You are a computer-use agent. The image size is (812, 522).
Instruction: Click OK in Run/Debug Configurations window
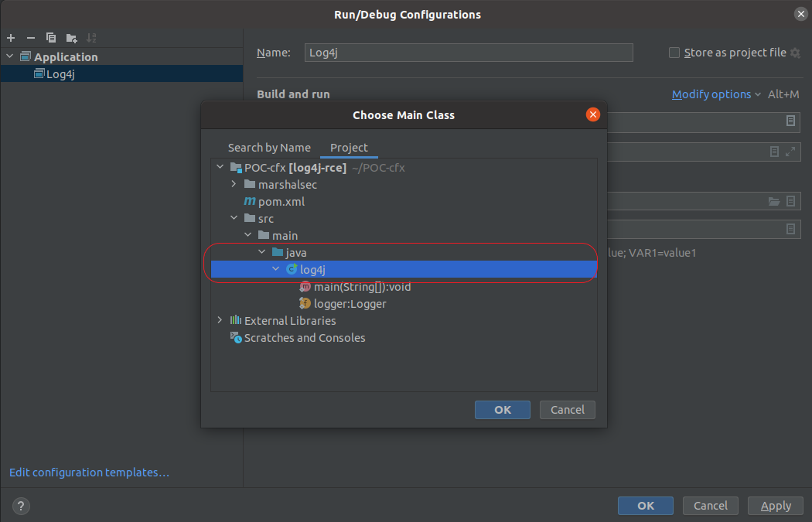click(646, 506)
